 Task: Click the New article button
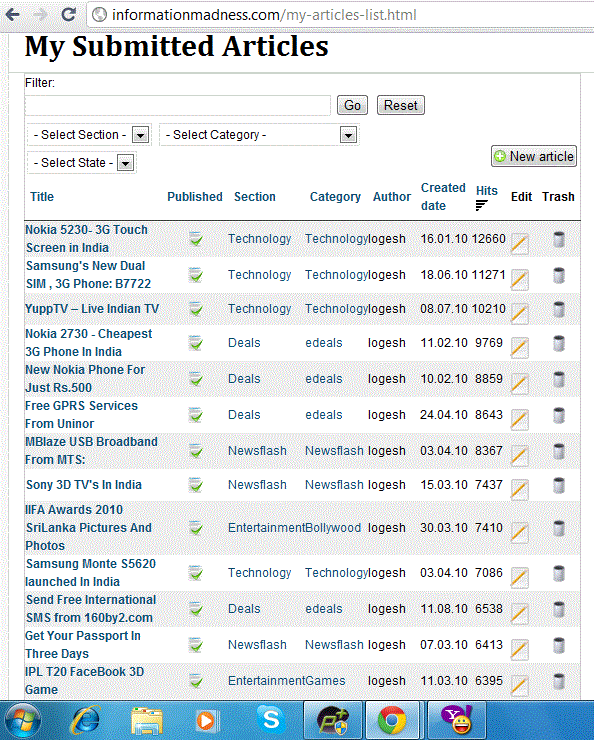pyautogui.click(x=534, y=156)
